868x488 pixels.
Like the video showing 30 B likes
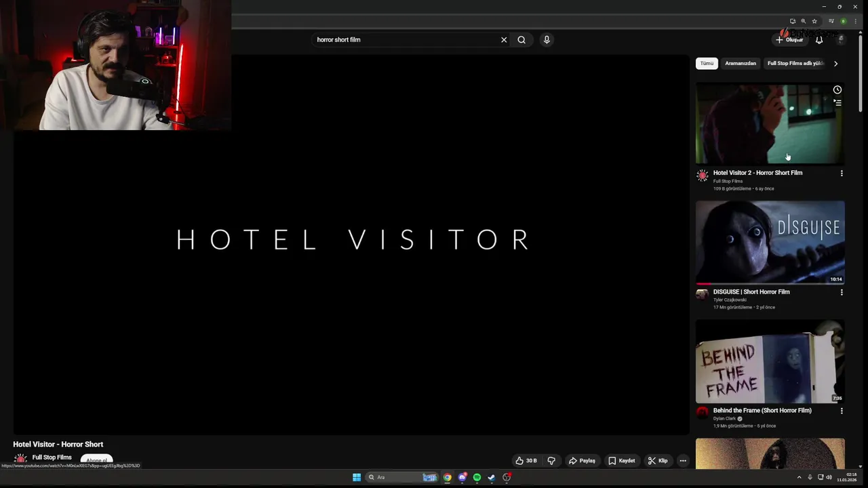coord(526,461)
